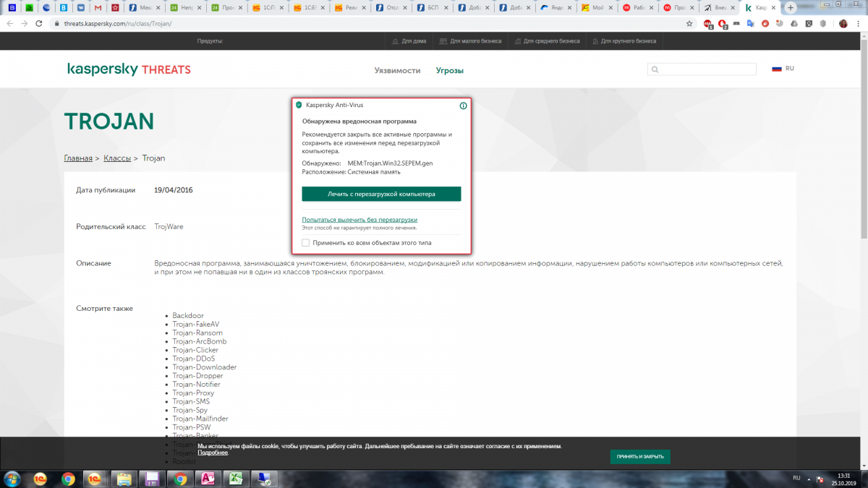Image resolution: width=868 pixels, height=488 pixels.
Task: Select 'Для среднего бизнеса' in the products bar
Action: click(x=547, y=41)
